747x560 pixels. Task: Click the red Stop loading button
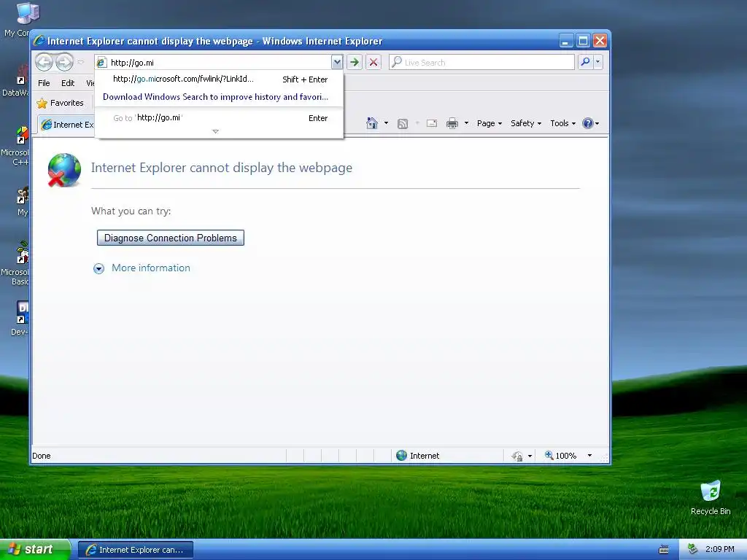point(373,62)
